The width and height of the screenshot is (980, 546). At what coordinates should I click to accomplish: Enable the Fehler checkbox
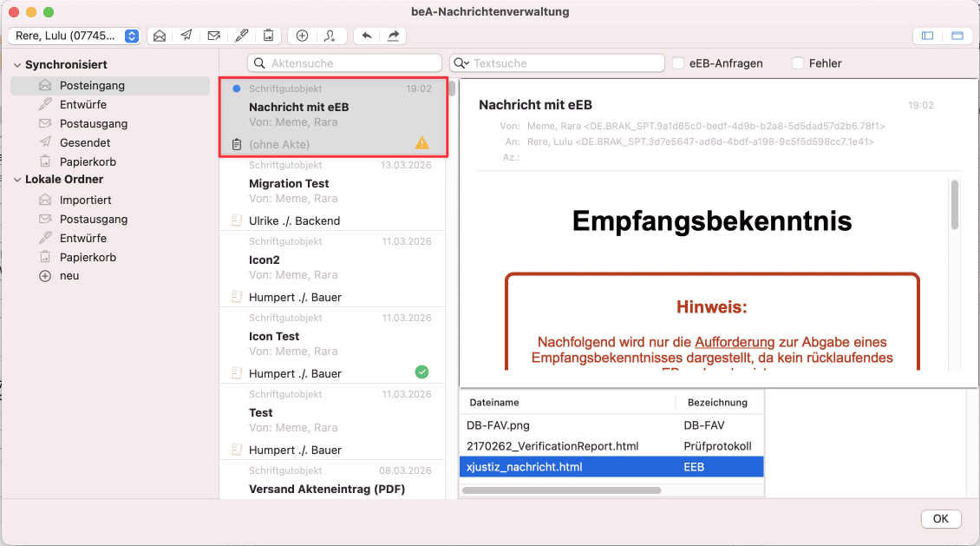pos(798,63)
